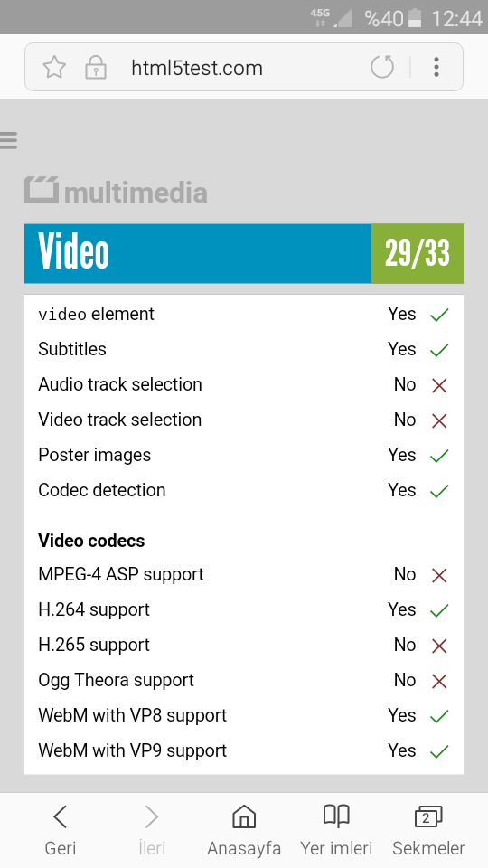Tap the 29/33 score badge
Image resolution: width=488 pixels, height=868 pixels.
pos(418,253)
